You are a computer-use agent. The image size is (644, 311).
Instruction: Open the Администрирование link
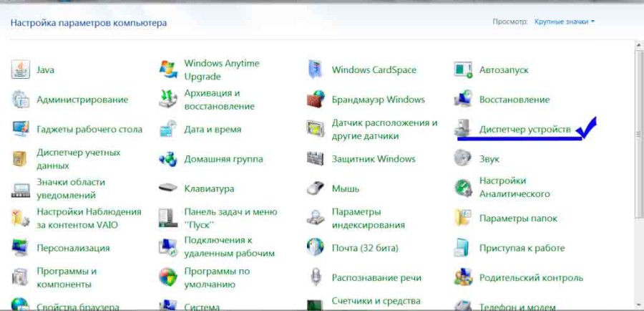point(82,100)
